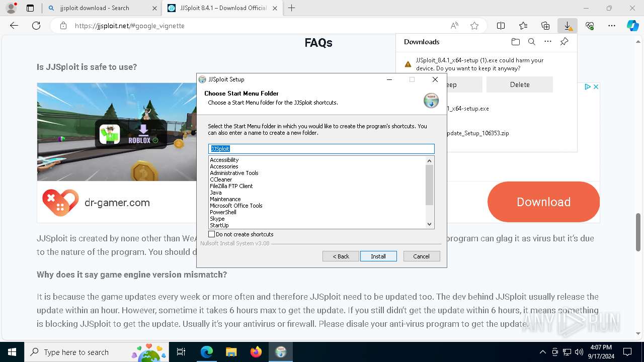Open Microsoft Edge from taskbar

coord(207,352)
